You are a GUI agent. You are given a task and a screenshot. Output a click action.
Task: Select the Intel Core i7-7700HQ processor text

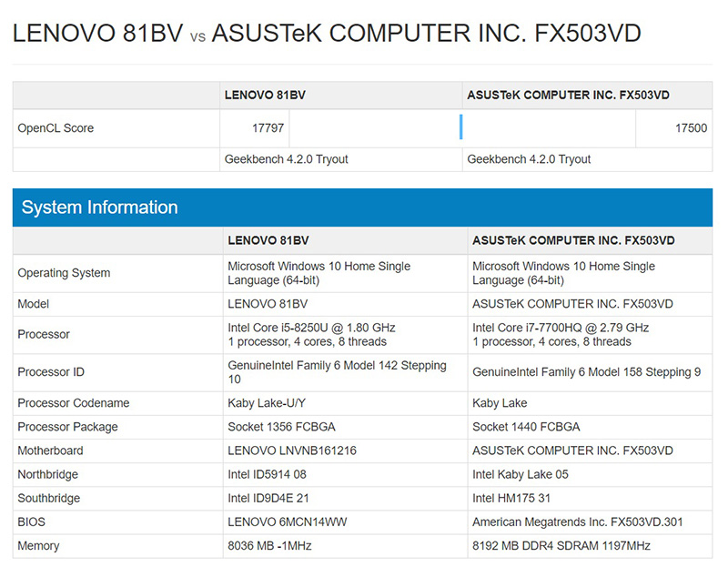pos(560,328)
